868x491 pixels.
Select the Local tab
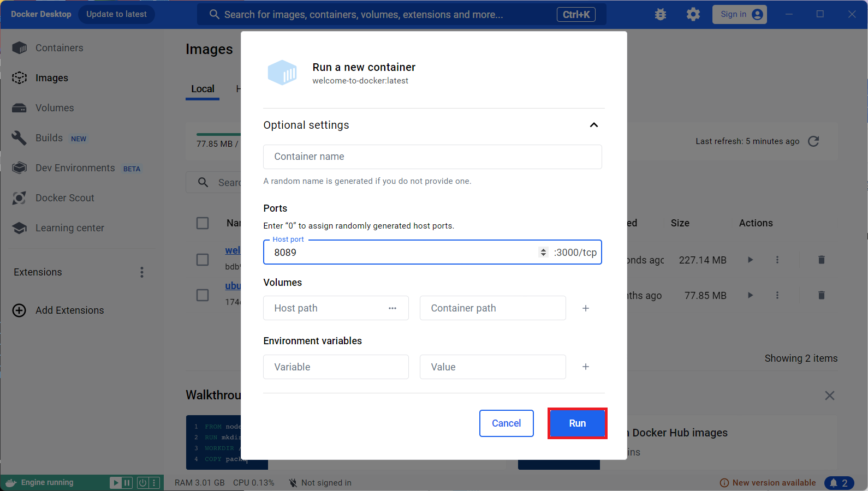(x=203, y=89)
